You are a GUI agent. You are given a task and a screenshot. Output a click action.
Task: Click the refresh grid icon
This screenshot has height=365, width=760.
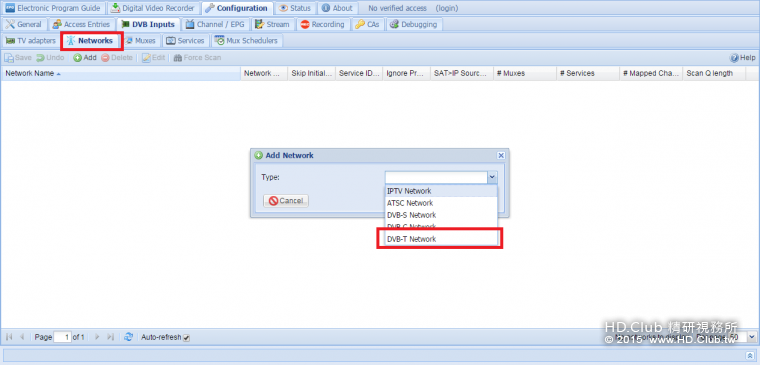128,337
